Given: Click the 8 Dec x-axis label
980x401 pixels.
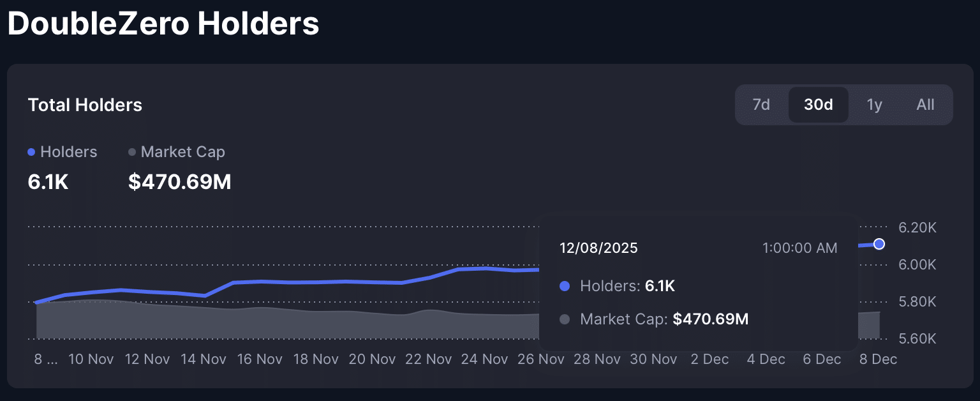Looking at the screenshot, I should click(x=877, y=359).
